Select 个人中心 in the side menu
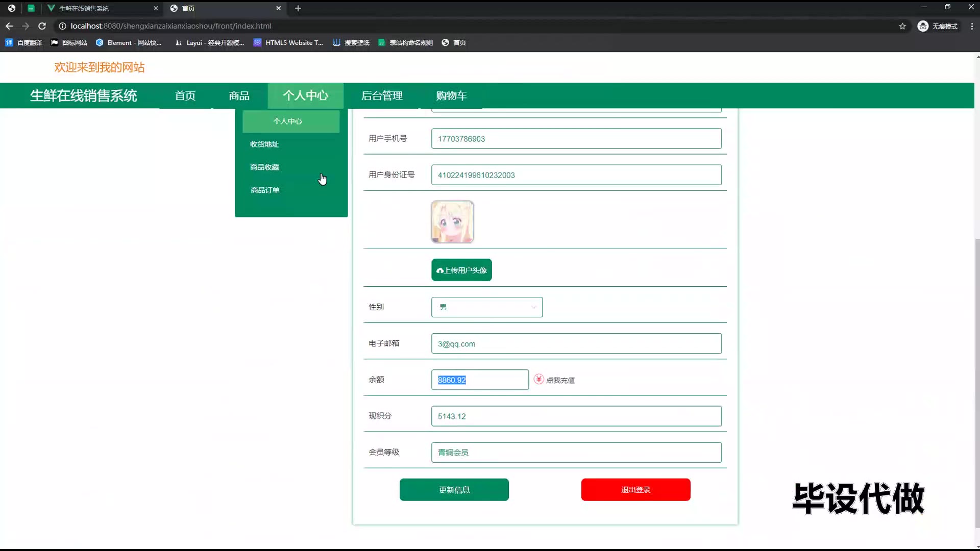The width and height of the screenshot is (980, 551). tap(291, 121)
